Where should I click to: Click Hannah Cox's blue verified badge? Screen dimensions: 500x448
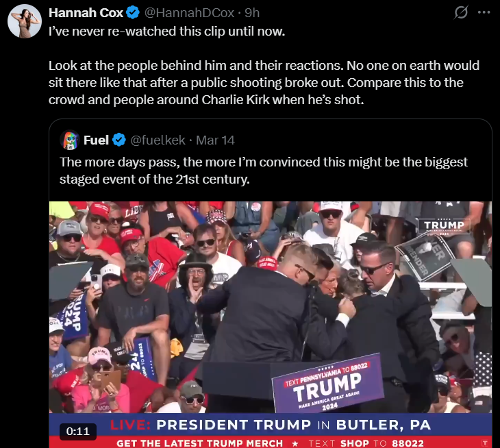pyautogui.click(x=133, y=13)
